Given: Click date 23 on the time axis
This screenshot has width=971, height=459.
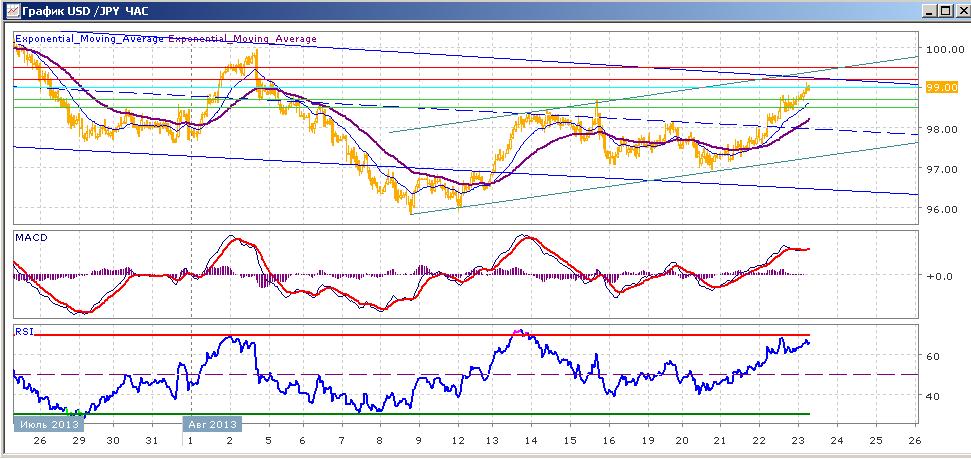Looking at the screenshot, I should 798,440.
